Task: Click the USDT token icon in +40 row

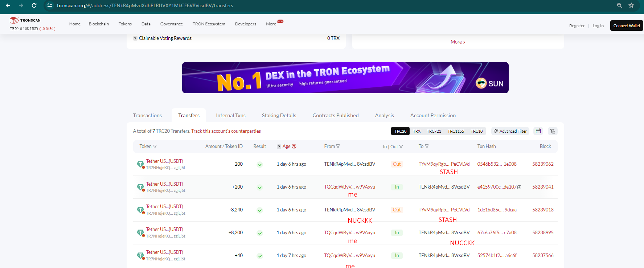Action: coord(140,256)
